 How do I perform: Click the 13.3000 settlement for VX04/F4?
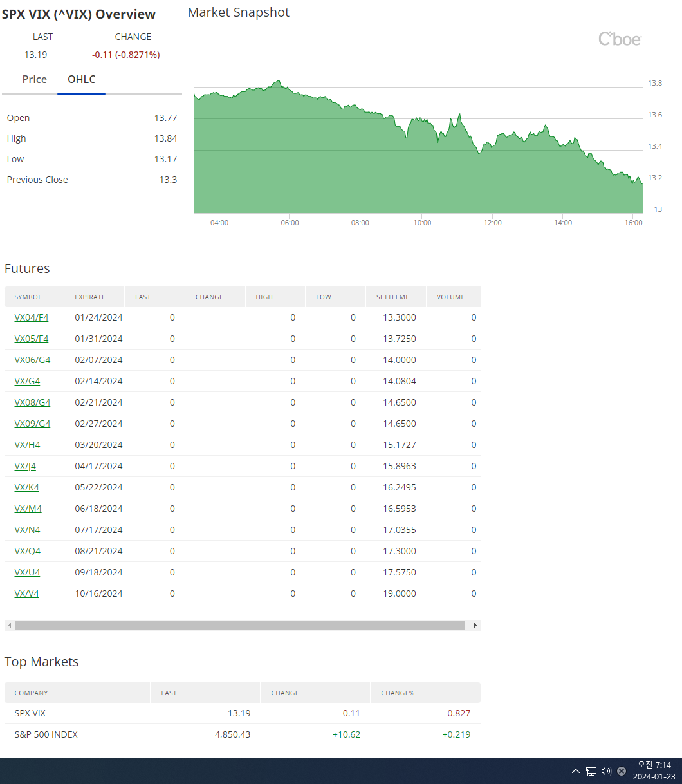pyautogui.click(x=400, y=317)
